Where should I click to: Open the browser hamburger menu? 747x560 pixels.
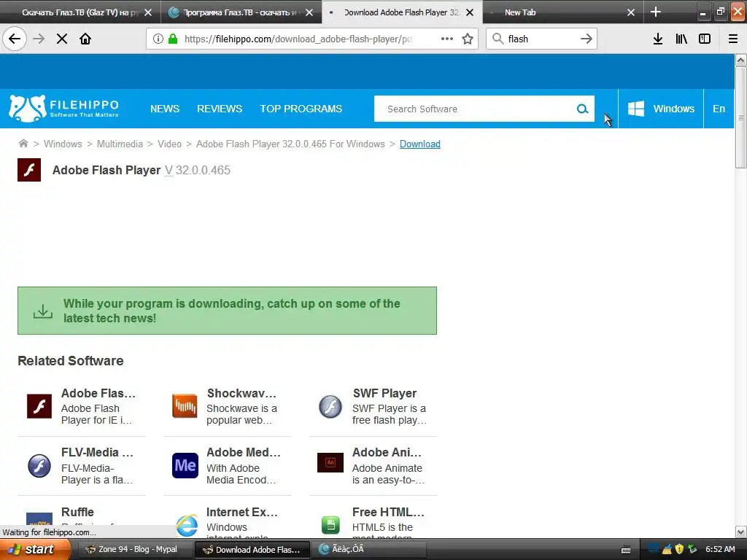click(x=733, y=39)
